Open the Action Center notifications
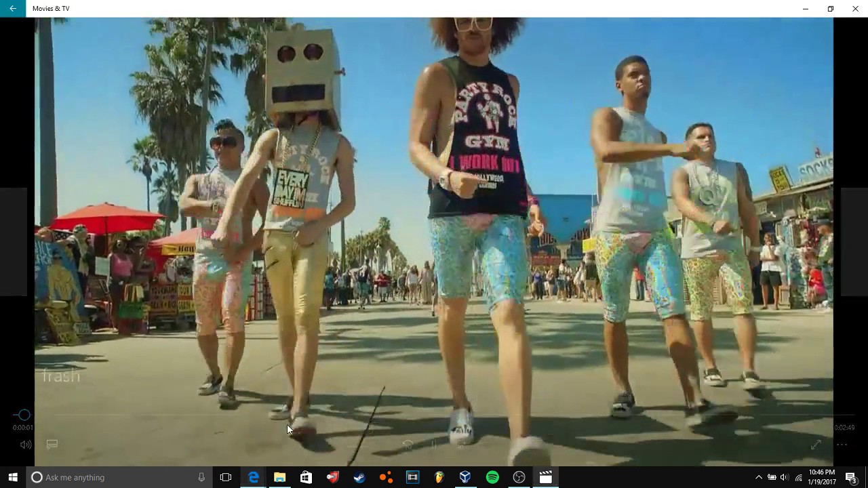The image size is (868, 488). pyautogui.click(x=851, y=477)
